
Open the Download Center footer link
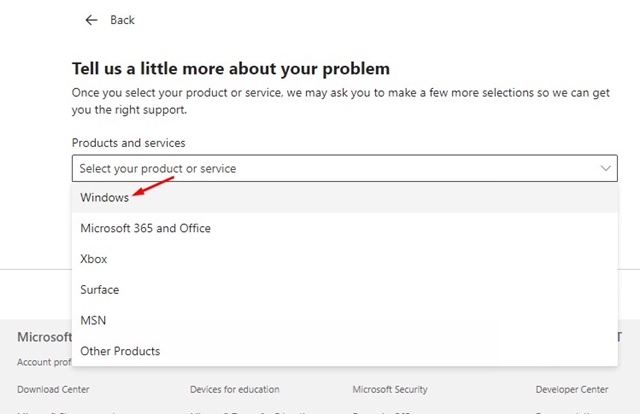tap(53, 390)
